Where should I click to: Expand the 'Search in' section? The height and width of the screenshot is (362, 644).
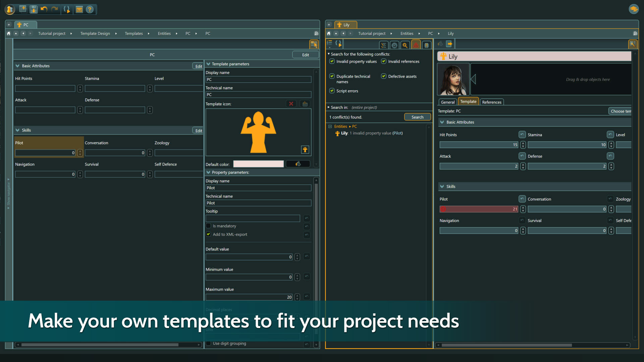click(x=328, y=107)
